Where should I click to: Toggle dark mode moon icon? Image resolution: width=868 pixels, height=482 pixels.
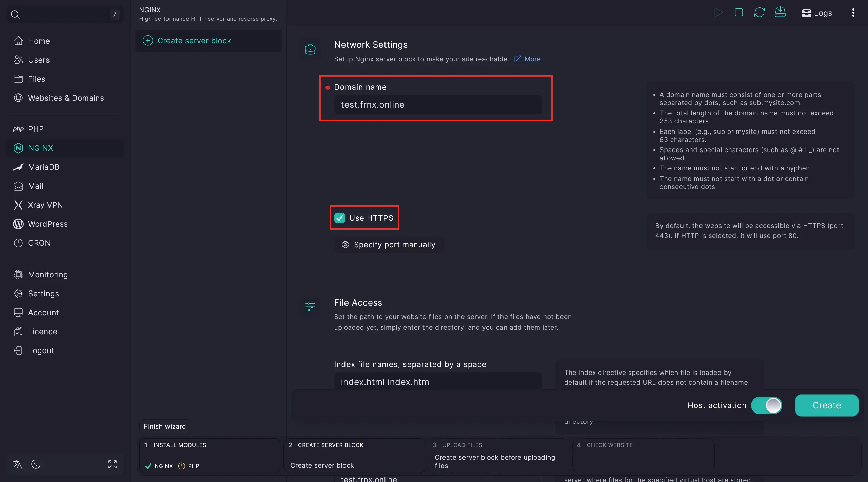click(x=36, y=464)
